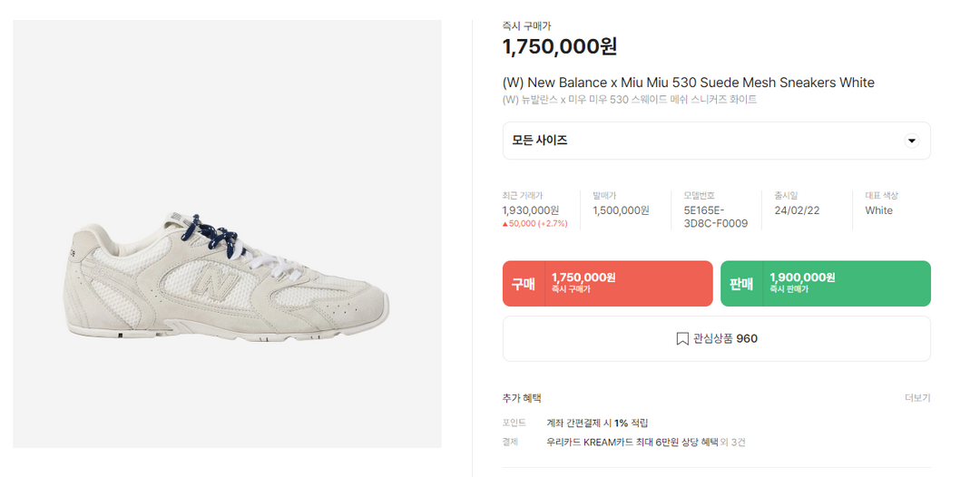
Task: Click the 대표 색상 White value
Action: [878, 210]
